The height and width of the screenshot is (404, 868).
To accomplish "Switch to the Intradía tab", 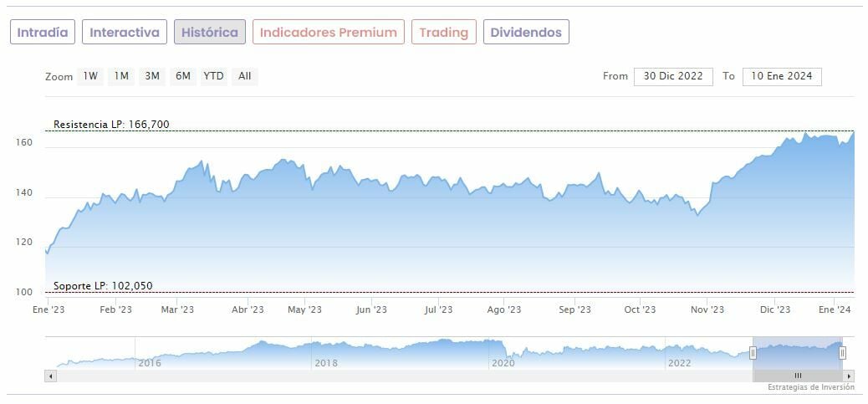I will 43,33.
